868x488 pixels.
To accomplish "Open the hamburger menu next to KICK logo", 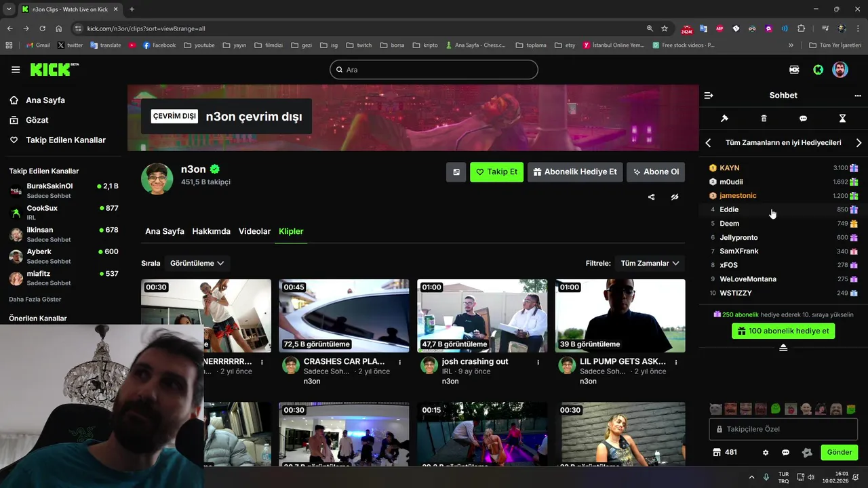I will coord(16,70).
